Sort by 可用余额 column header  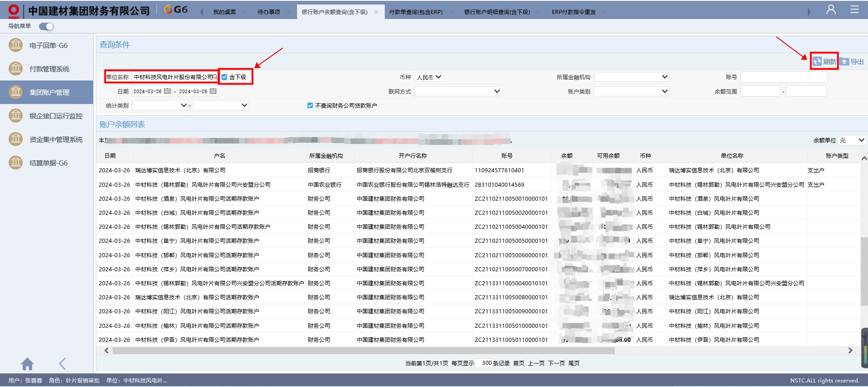608,156
